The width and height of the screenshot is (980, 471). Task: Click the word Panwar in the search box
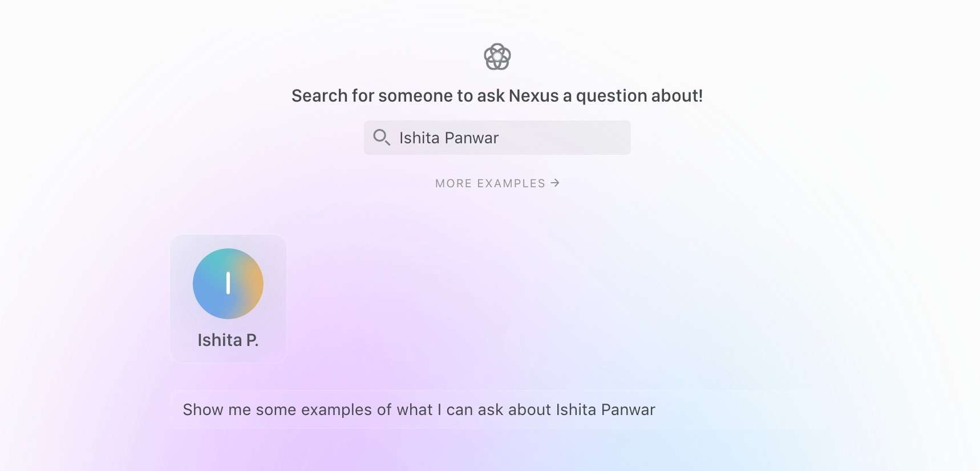pos(472,138)
